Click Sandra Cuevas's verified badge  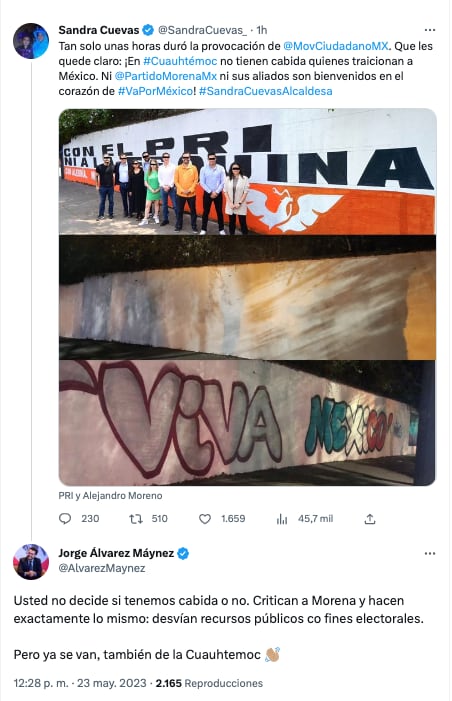click(x=148, y=30)
